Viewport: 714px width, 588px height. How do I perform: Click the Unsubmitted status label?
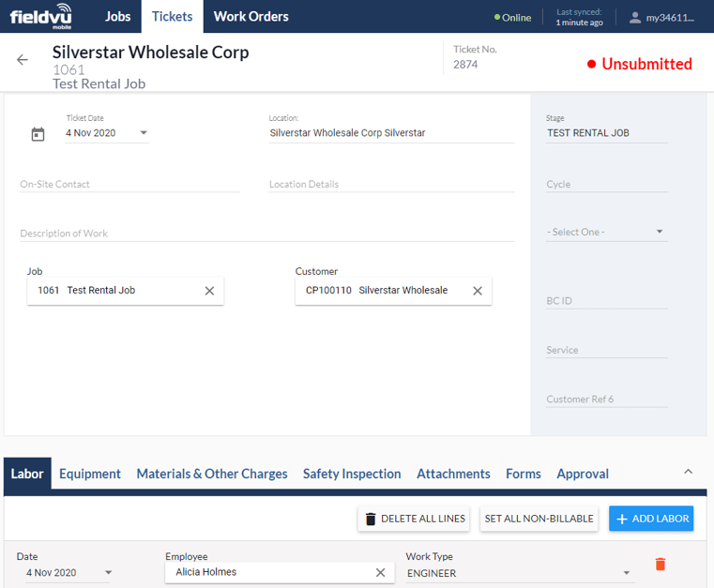point(639,64)
